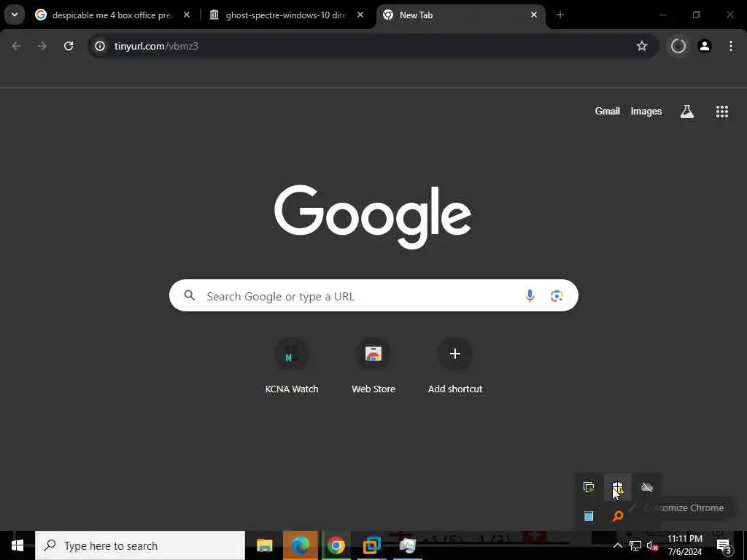Image resolution: width=747 pixels, height=560 pixels.
Task: Open the tab search dropdown arrow
Action: point(15,15)
